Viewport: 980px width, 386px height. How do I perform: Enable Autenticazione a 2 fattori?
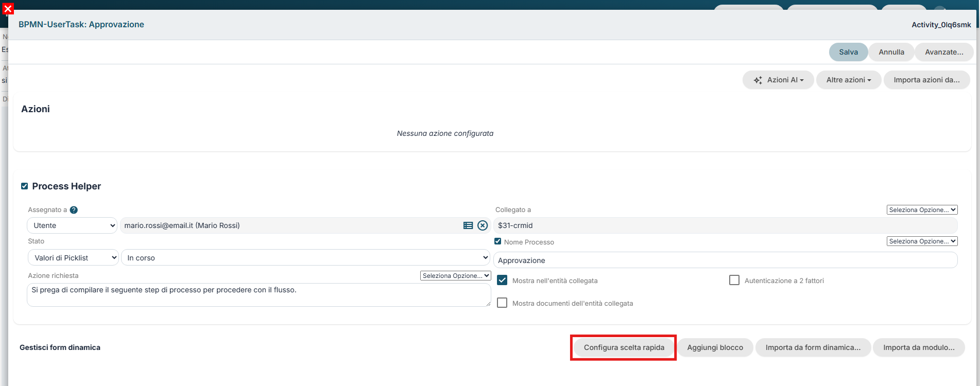click(734, 280)
